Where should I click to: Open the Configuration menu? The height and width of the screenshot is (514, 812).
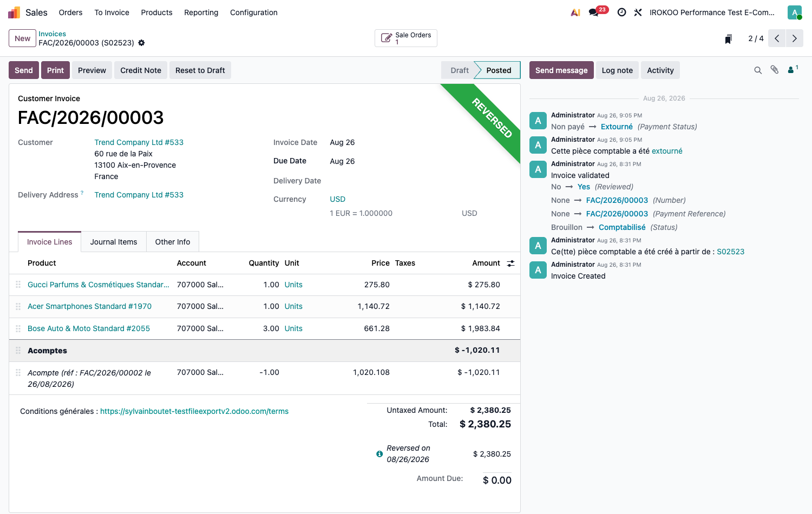(x=254, y=12)
